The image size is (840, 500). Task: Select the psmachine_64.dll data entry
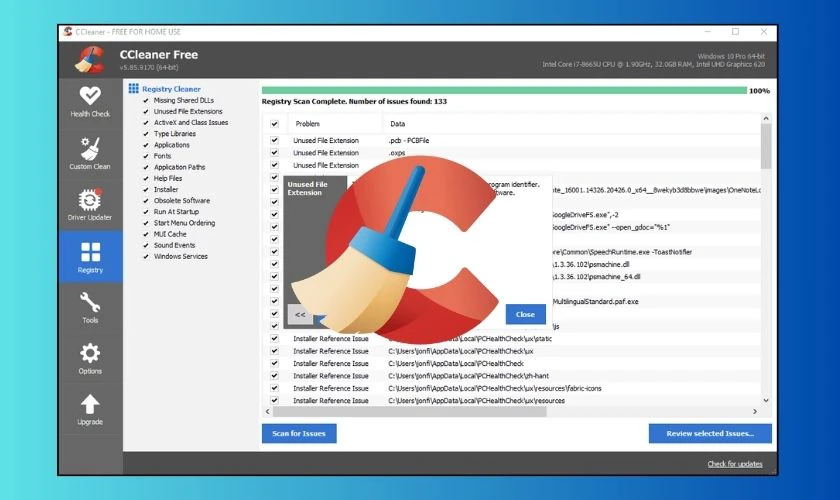(596, 277)
